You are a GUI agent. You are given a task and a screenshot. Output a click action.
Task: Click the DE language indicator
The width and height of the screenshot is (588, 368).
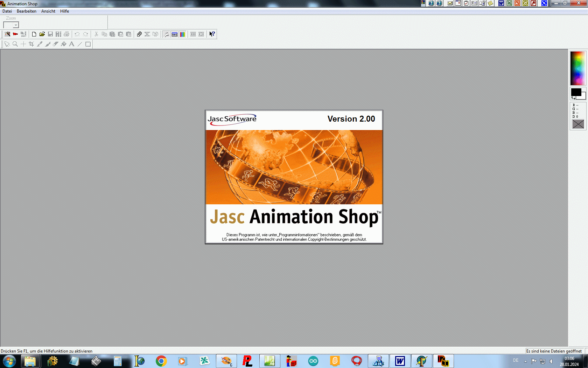[x=516, y=360]
